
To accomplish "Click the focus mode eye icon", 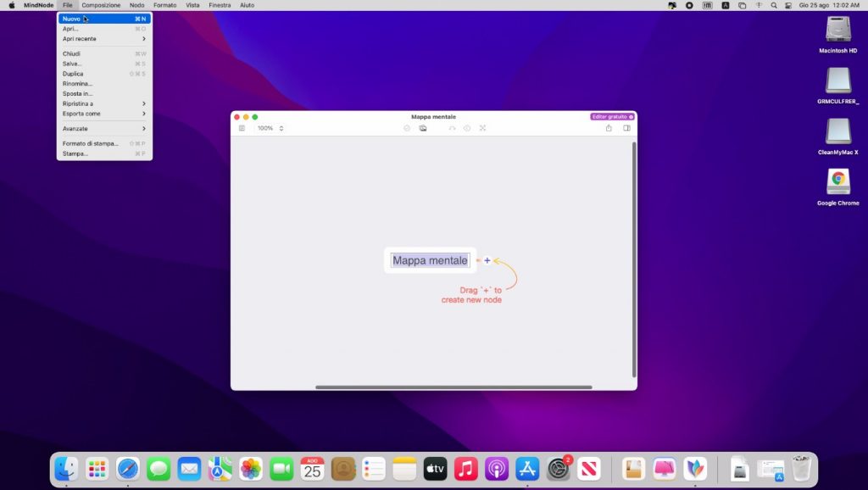I will (x=467, y=128).
